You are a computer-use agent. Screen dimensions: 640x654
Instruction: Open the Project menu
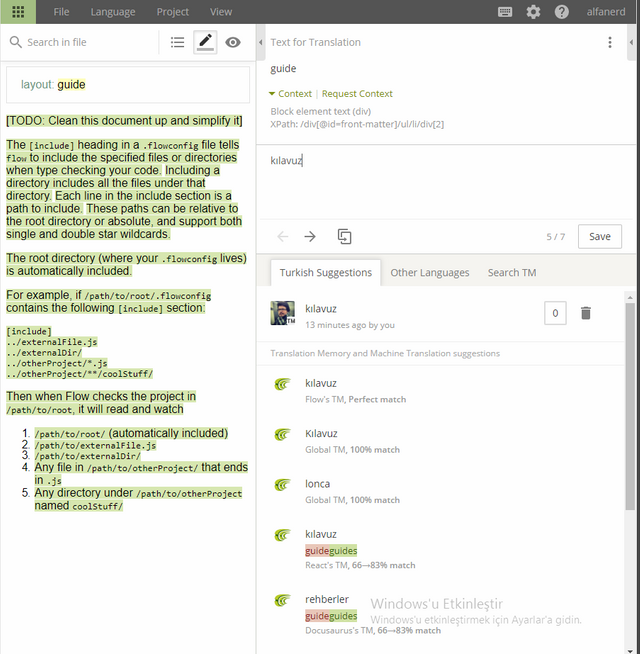pyautogui.click(x=173, y=12)
